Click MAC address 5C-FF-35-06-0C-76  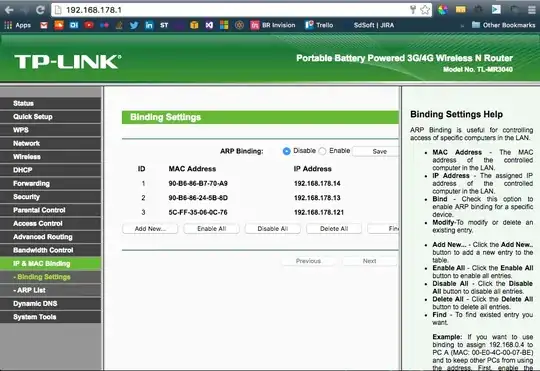(198, 213)
